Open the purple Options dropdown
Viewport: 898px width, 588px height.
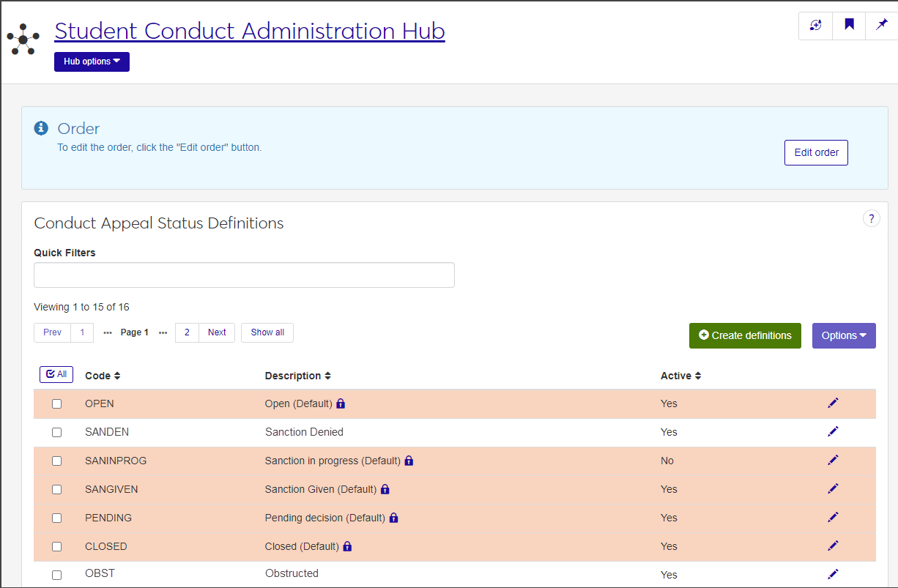(x=844, y=335)
